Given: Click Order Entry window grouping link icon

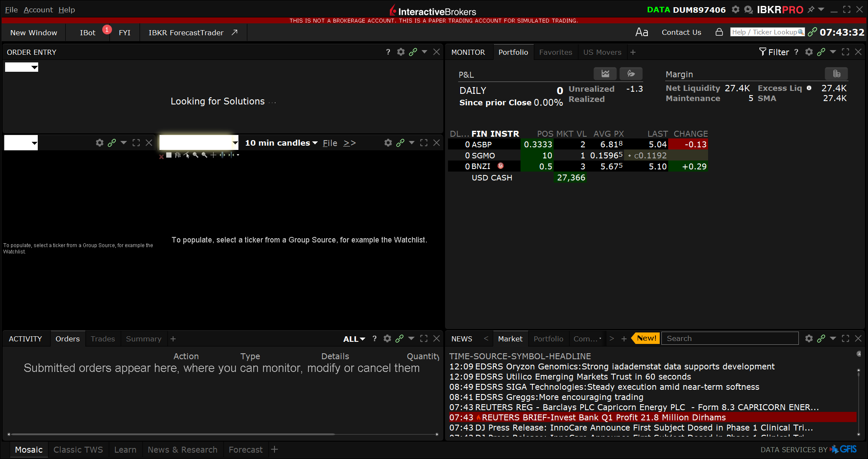Looking at the screenshot, I should [x=413, y=52].
